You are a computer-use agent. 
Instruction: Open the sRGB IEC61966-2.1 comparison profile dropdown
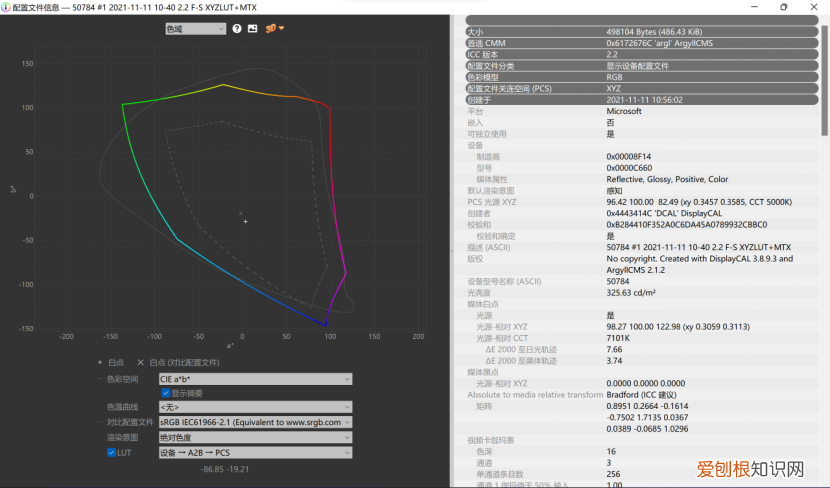pos(255,422)
